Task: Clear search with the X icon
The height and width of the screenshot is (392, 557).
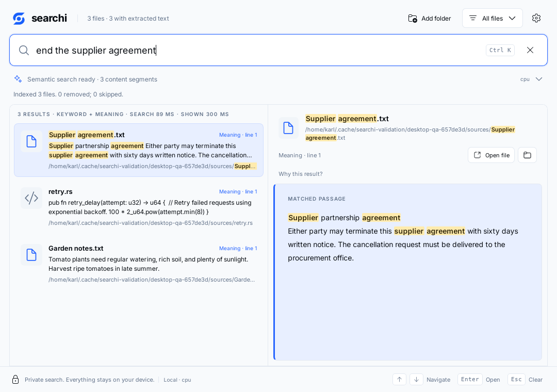Action: [x=530, y=50]
